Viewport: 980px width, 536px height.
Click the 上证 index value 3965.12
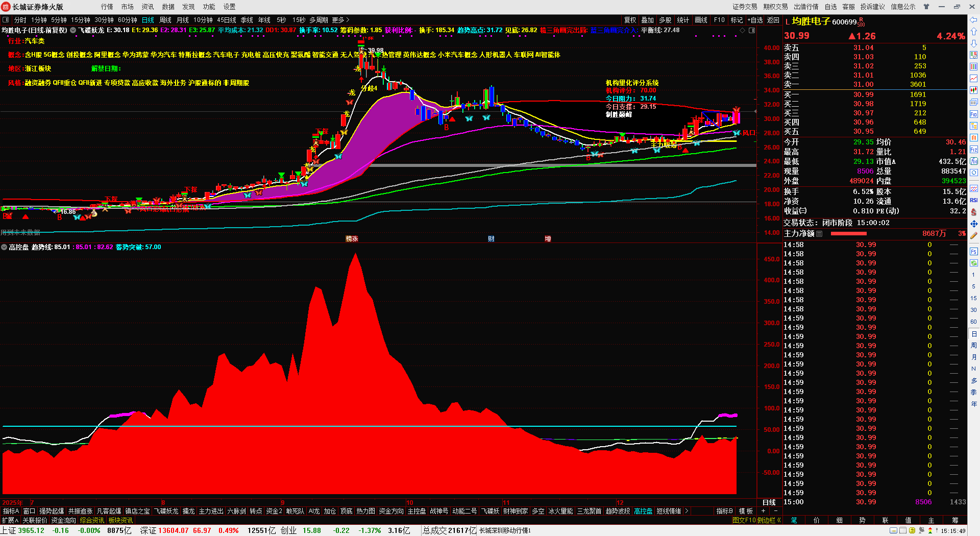pos(31,530)
